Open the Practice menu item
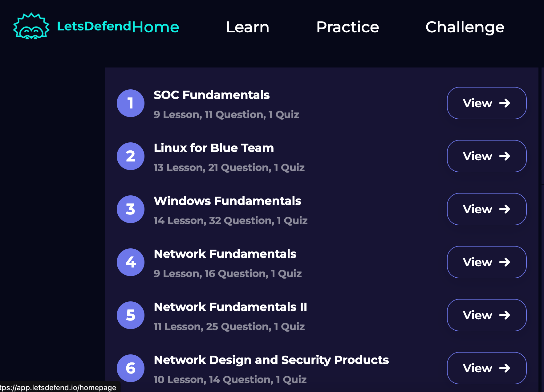Screen dimensions: 544x392 (347, 27)
